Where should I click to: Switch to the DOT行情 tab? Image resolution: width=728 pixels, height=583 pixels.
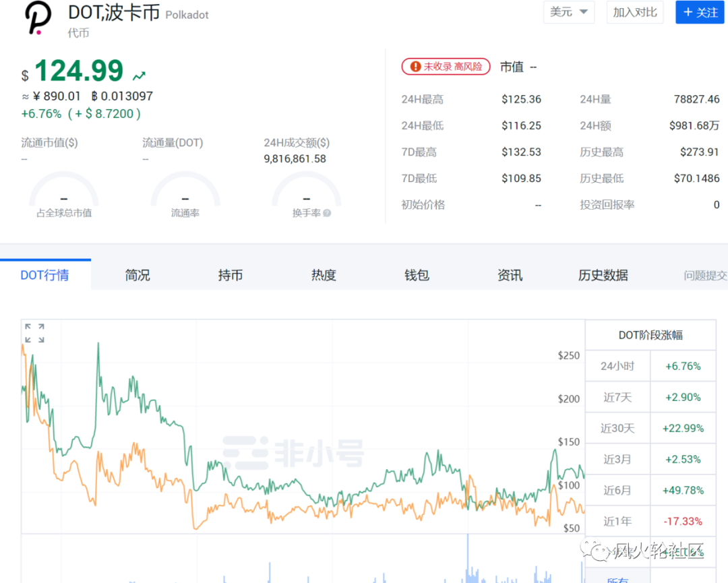pyautogui.click(x=45, y=275)
